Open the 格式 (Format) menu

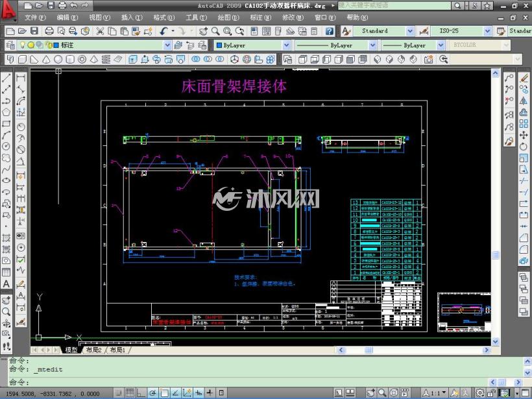tap(164, 18)
